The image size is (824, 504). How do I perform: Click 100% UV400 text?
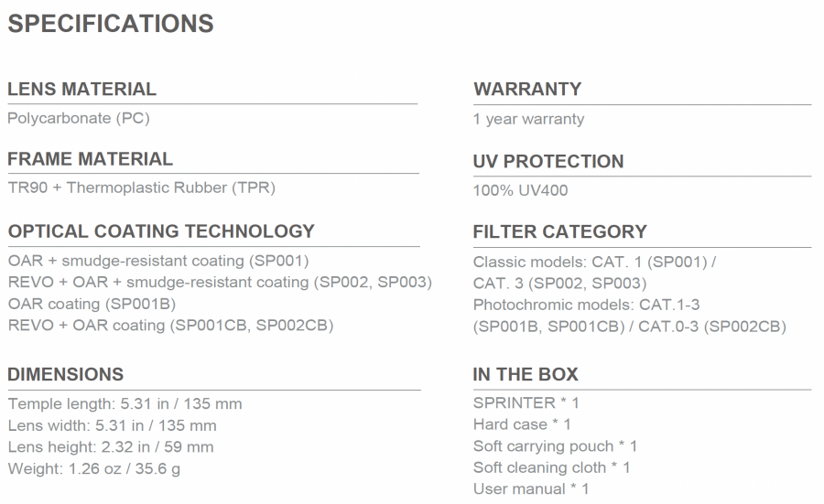tap(520, 190)
